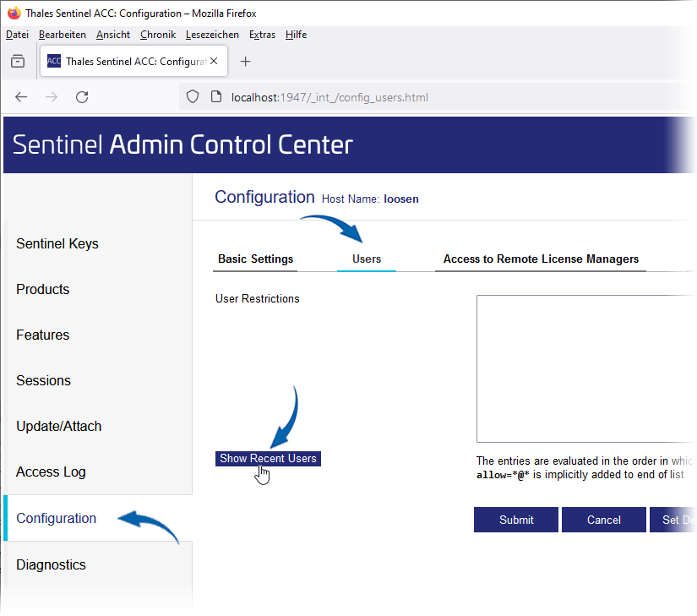697x616 pixels.
Task: Open the Firefox View icon left of tabs
Action: (18, 61)
